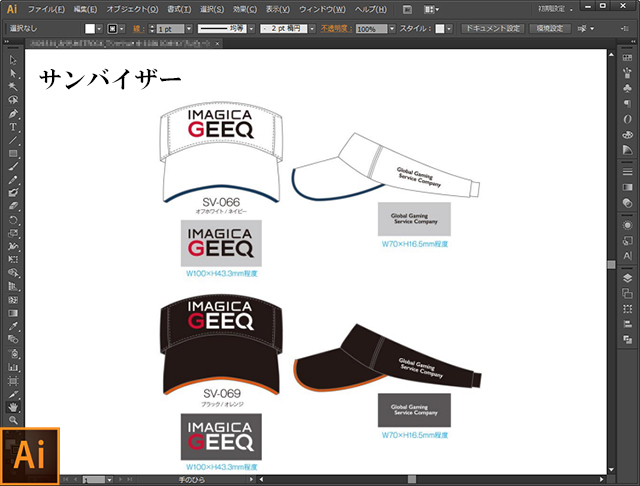Select the Pen tool
This screenshot has height=486, width=640.
(x=13, y=113)
